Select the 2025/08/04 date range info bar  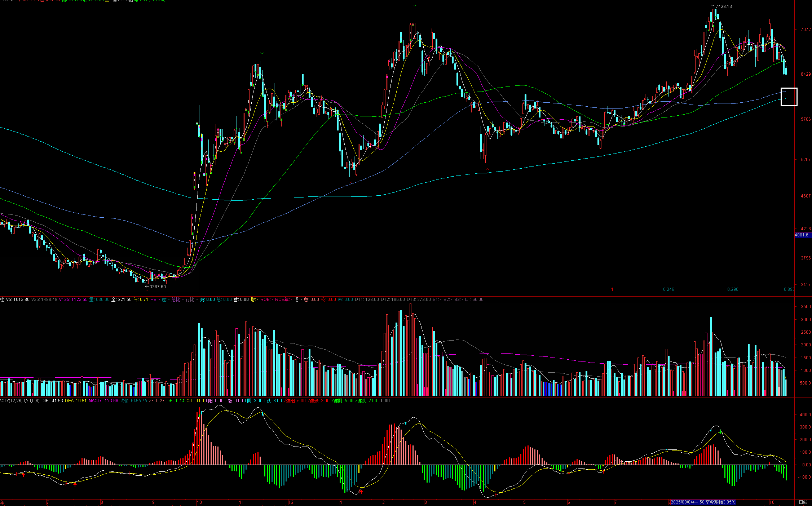pyautogui.click(x=702, y=502)
